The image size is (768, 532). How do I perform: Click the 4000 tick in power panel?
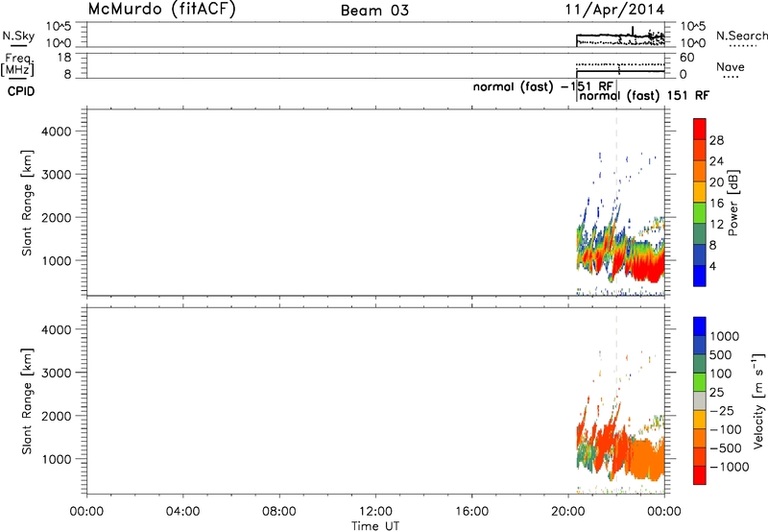click(x=57, y=132)
